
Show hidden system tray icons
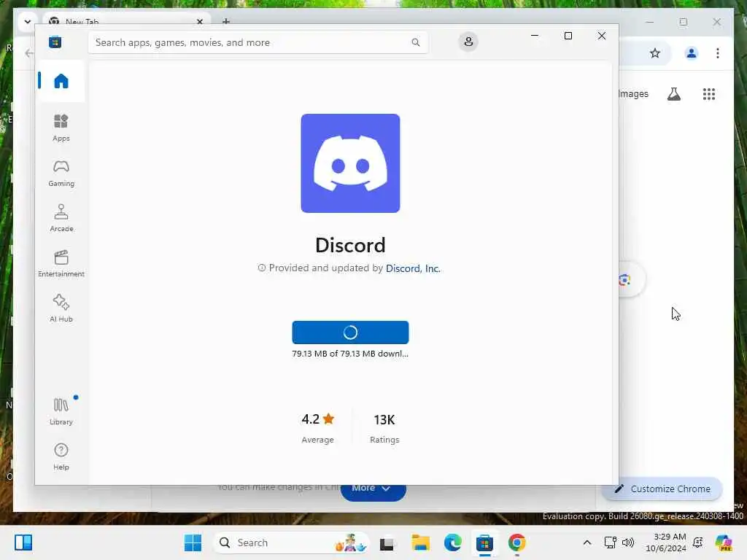click(x=587, y=542)
